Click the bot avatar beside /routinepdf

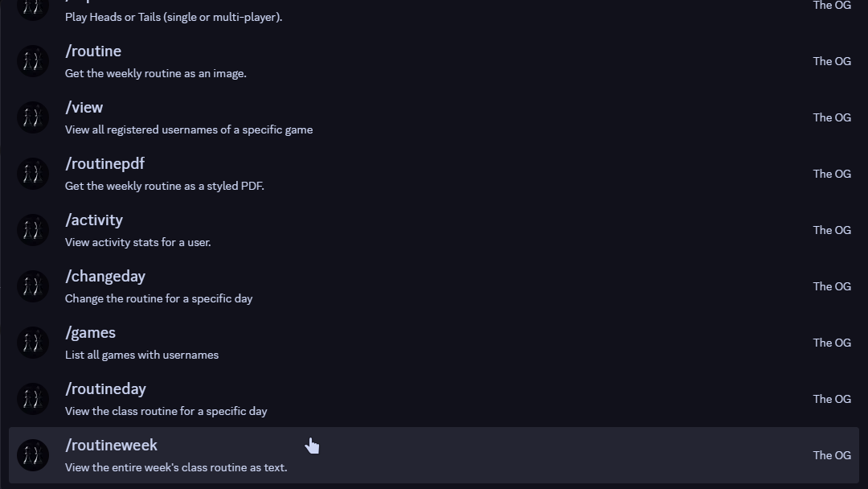[32, 174]
